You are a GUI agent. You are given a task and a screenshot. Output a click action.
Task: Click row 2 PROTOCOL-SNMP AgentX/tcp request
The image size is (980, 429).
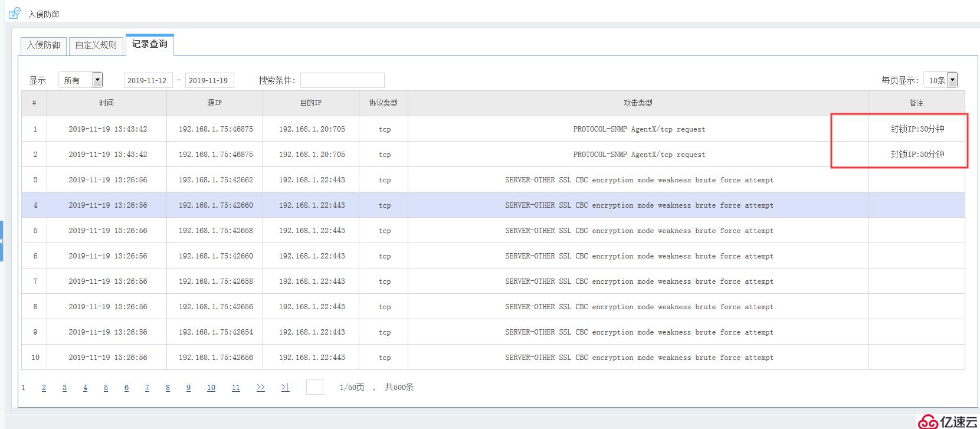(639, 155)
